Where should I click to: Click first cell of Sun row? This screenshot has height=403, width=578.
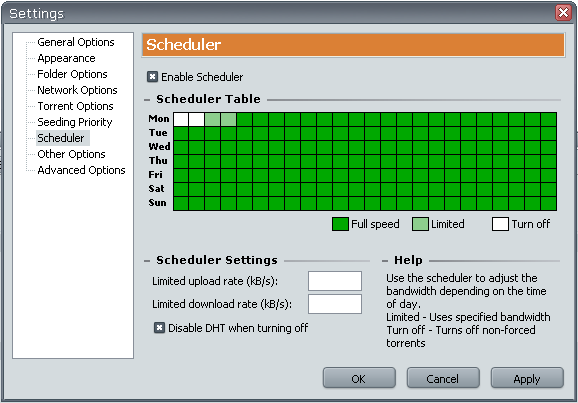[x=181, y=204]
